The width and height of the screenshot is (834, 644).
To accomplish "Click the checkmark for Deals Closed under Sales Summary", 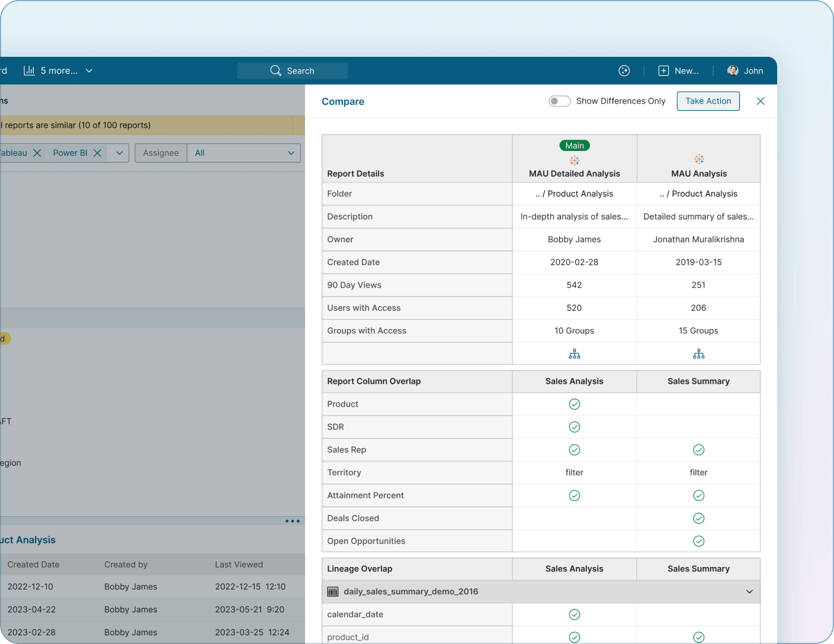I will coord(698,518).
